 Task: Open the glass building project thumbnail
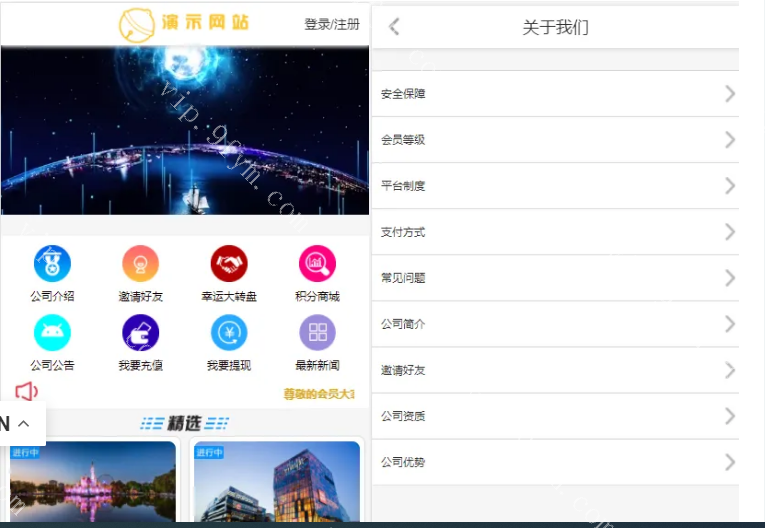click(277, 482)
